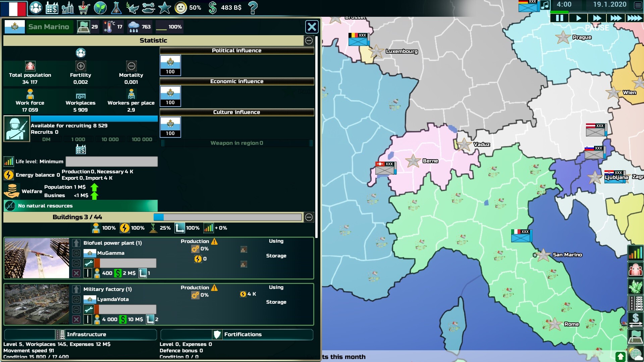
Task: Open the research flask icon
Action: click(x=116, y=7)
